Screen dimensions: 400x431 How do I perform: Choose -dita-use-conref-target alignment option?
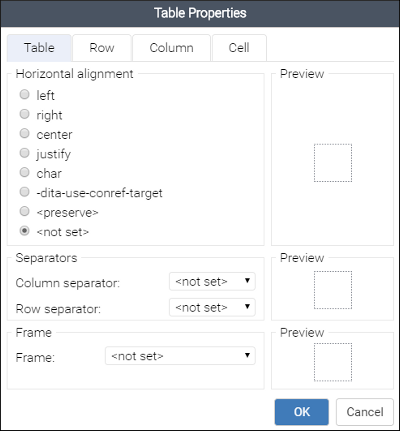point(24,192)
